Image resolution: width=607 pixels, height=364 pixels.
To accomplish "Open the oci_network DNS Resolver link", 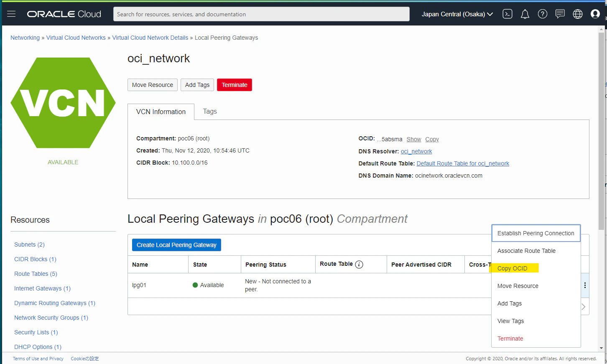I will [x=416, y=151].
